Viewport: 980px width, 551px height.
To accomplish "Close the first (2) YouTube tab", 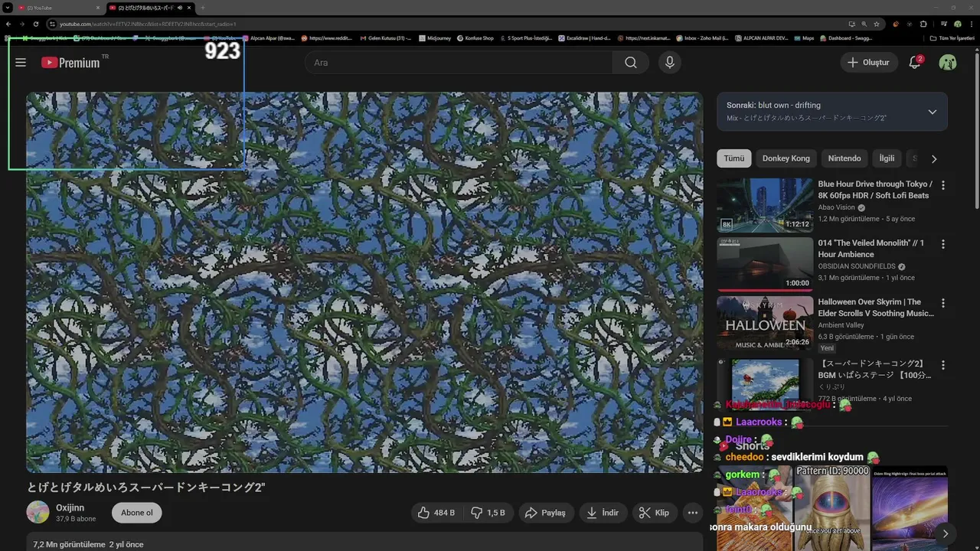I will (98, 8).
